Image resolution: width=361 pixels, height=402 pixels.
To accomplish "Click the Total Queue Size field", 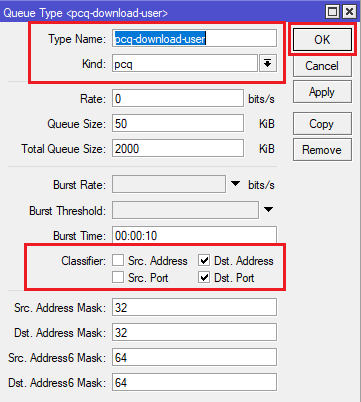I will pos(178,148).
